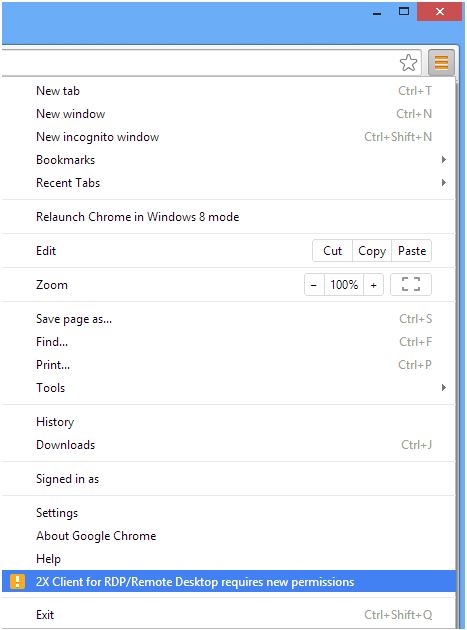Expand the Recent Tabs submenu arrow
Screen dimensions: 467x630
click(x=444, y=182)
